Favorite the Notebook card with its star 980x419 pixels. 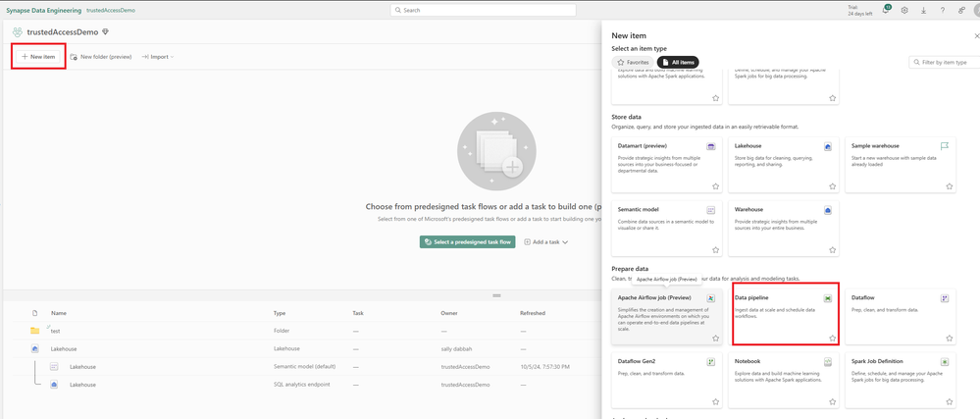coord(833,401)
